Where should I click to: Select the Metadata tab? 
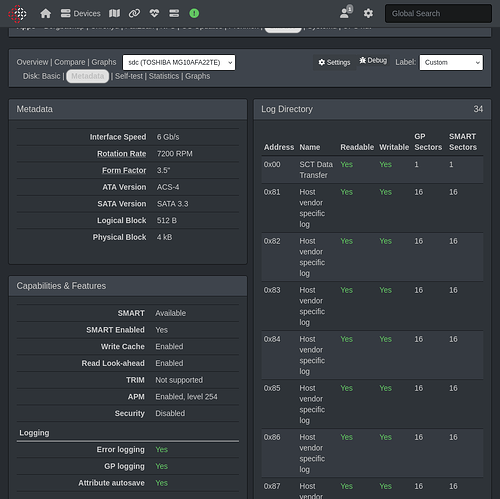point(88,76)
